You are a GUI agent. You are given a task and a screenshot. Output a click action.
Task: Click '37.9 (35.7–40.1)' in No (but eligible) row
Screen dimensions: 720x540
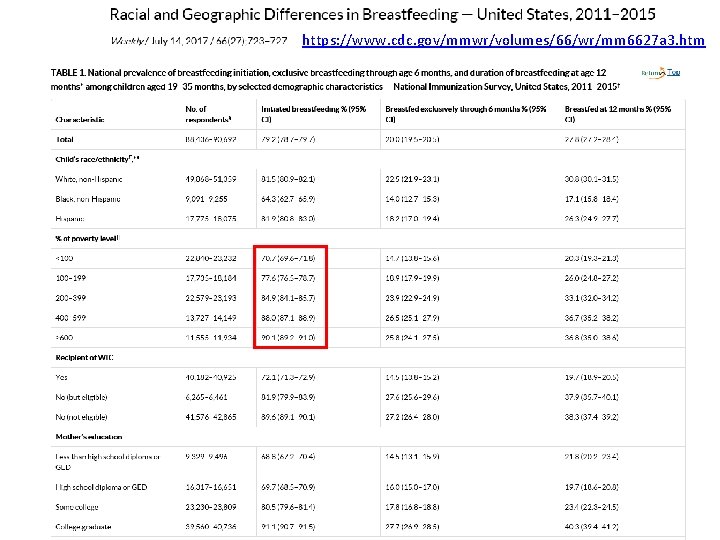point(591,397)
